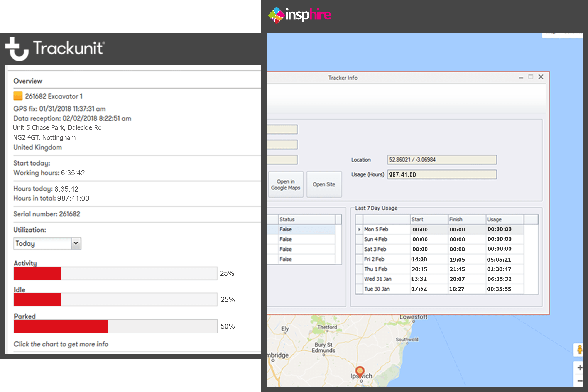Click usage value 05:05:21
Image resolution: width=588 pixels, height=392 pixels.
click(499, 260)
